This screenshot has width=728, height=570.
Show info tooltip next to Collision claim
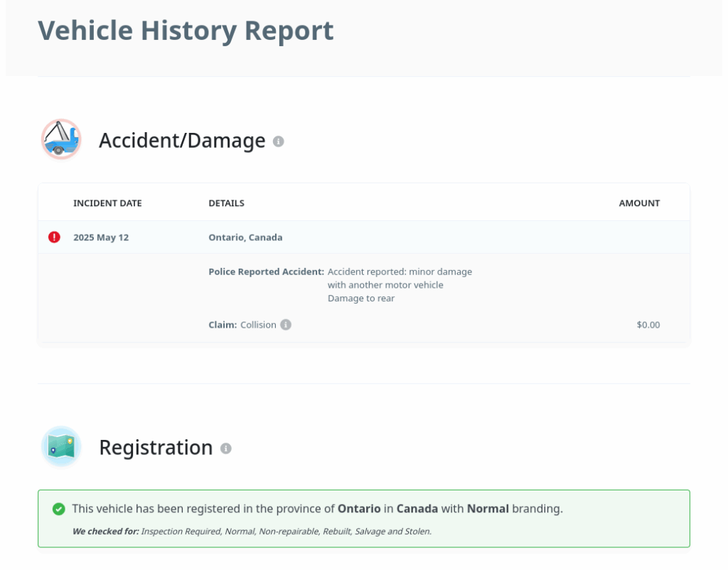click(286, 325)
